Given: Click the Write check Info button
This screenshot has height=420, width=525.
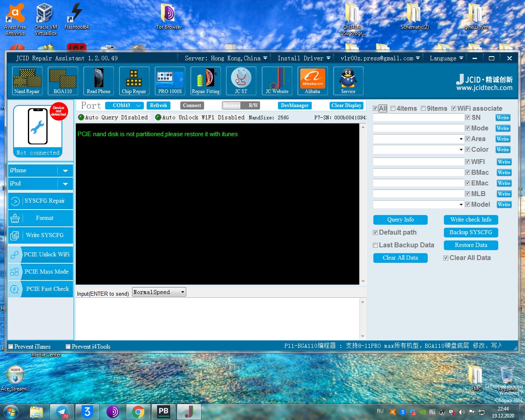Looking at the screenshot, I should tap(471, 220).
